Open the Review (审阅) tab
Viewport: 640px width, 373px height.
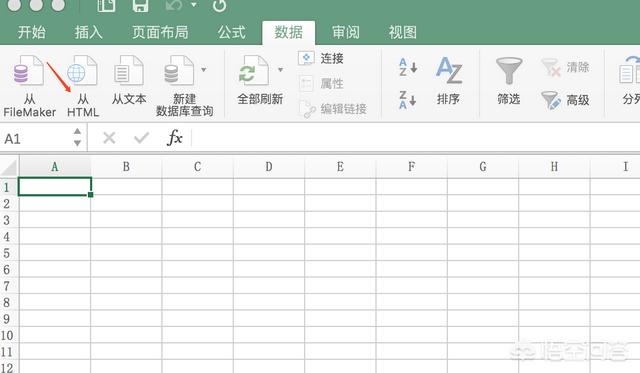[346, 32]
